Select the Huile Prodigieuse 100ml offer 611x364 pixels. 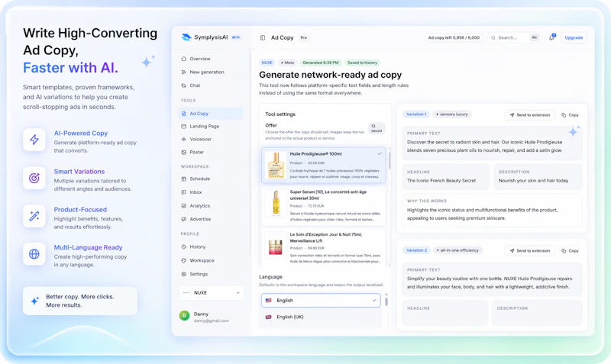pyautogui.click(x=323, y=165)
